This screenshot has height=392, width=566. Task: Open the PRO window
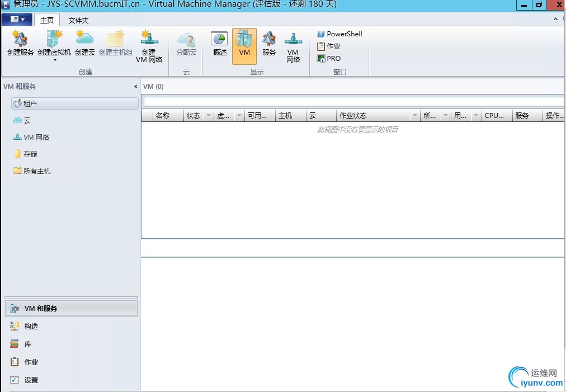pos(328,59)
